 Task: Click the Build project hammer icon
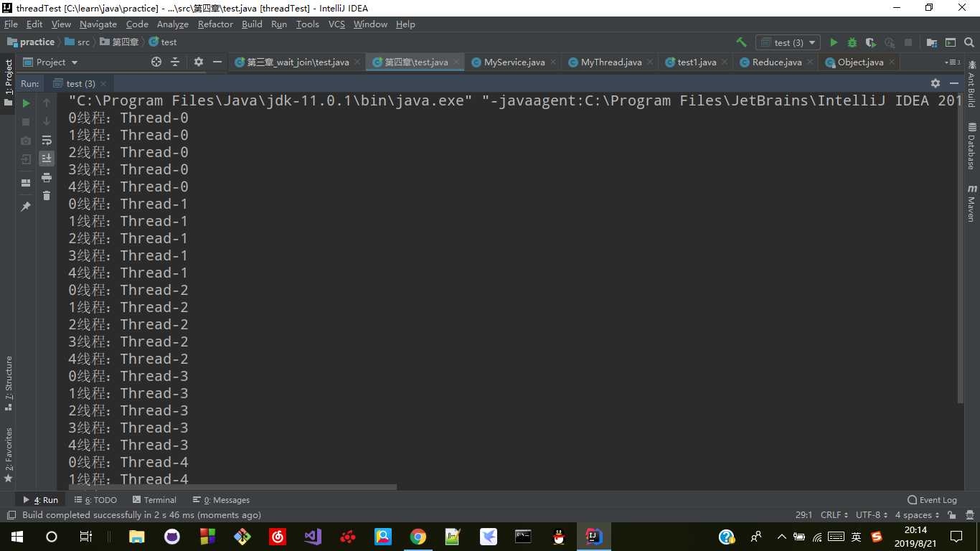pos(741,42)
